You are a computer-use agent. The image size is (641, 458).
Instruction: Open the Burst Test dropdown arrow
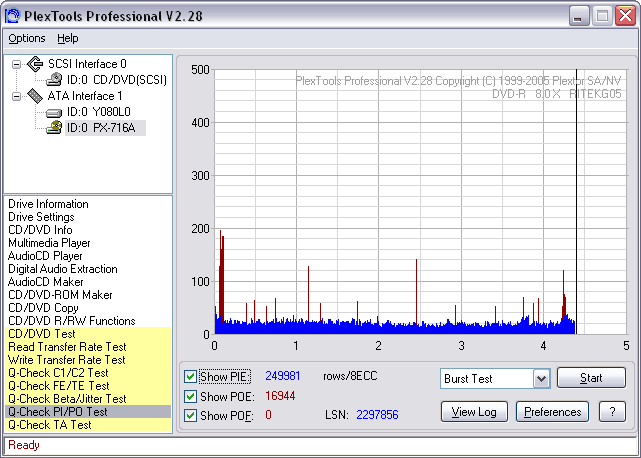[x=541, y=378]
